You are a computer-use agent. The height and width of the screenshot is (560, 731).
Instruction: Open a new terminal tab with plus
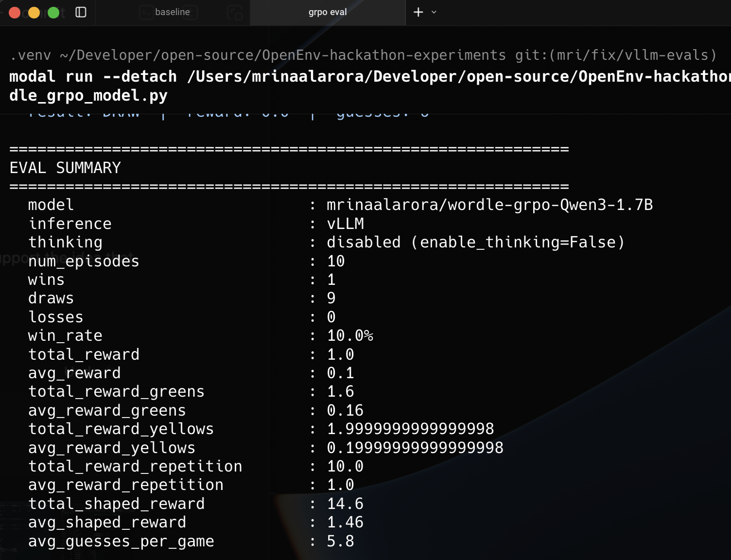pos(418,12)
